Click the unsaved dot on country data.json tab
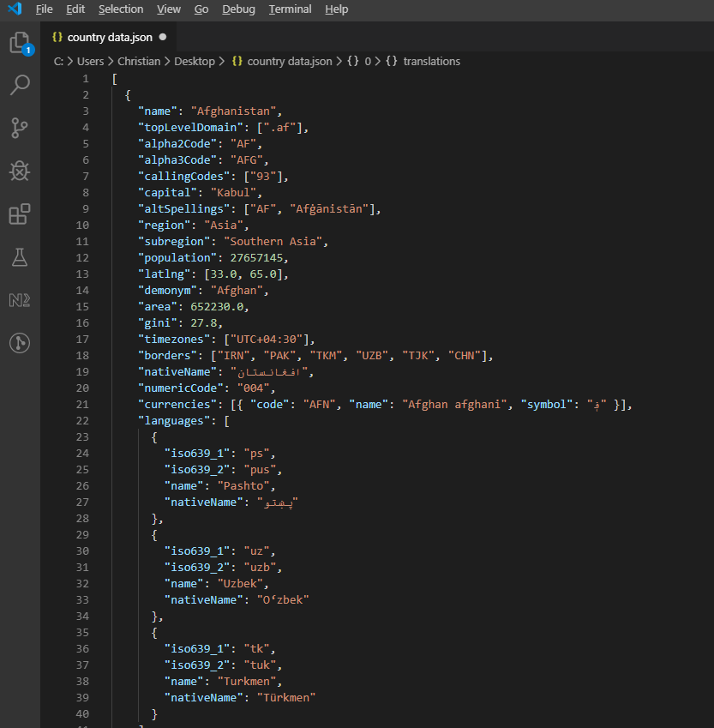Viewport: 714px width, 728px height. tap(163, 37)
